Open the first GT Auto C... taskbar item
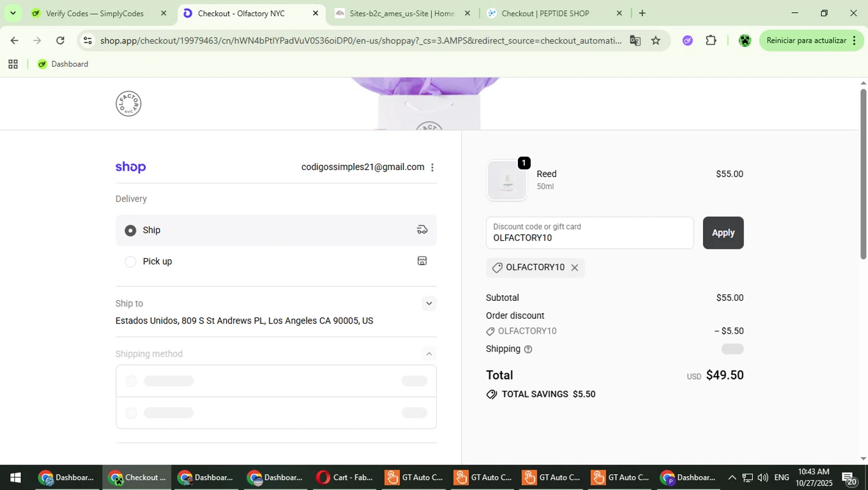This screenshot has width=868, height=490. pyautogui.click(x=415, y=477)
